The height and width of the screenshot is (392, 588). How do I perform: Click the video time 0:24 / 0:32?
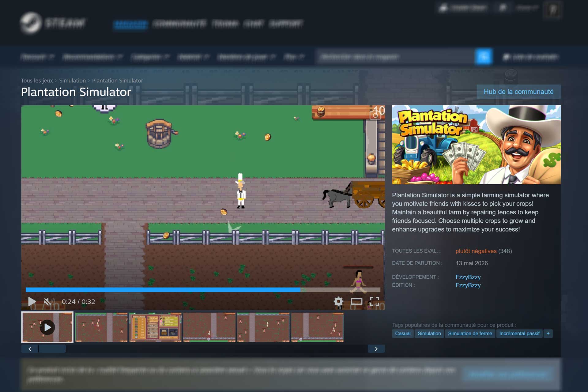click(x=78, y=302)
